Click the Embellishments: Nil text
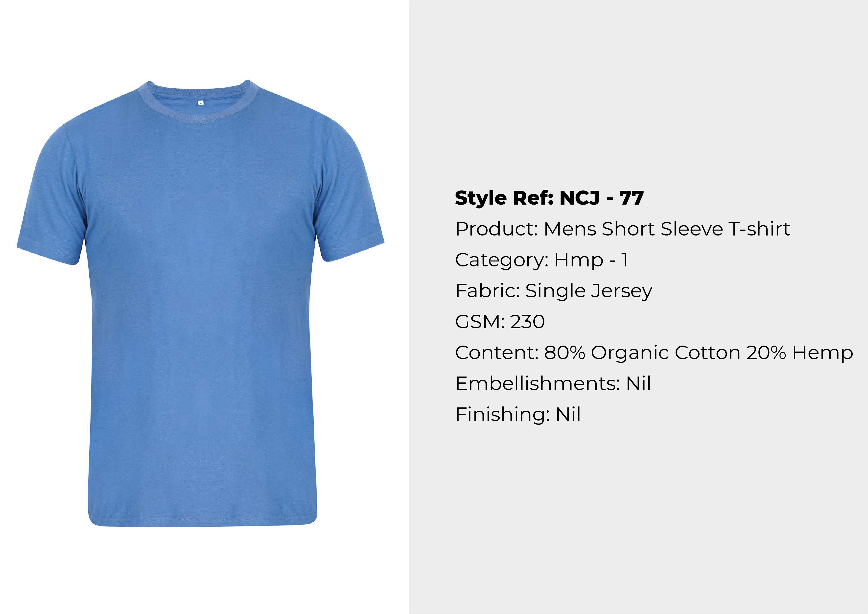Viewport: 868px width, 614px height. pos(553,383)
